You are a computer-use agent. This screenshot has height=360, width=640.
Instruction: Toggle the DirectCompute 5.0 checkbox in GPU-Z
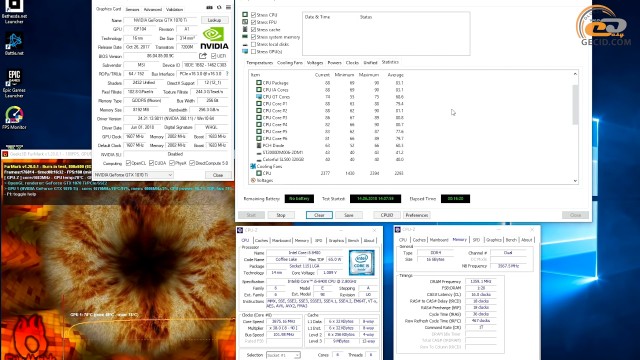[x=192, y=163]
